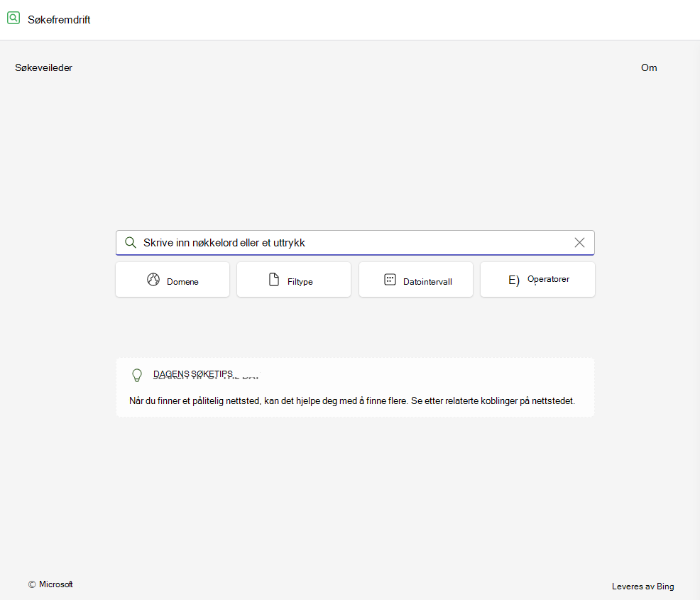700x600 pixels.
Task: Click the tip text about pålitelig nettsted
Action: tap(352, 401)
